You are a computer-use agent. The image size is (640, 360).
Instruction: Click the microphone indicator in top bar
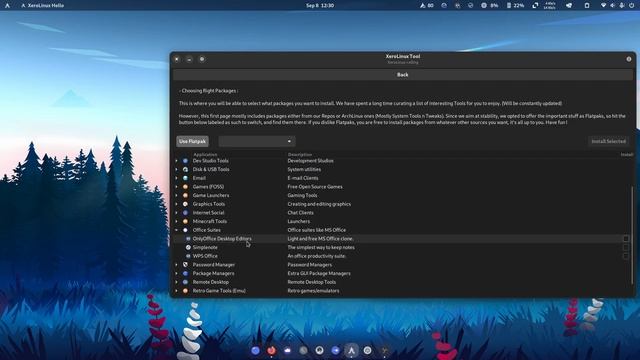(x=622, y=5)
